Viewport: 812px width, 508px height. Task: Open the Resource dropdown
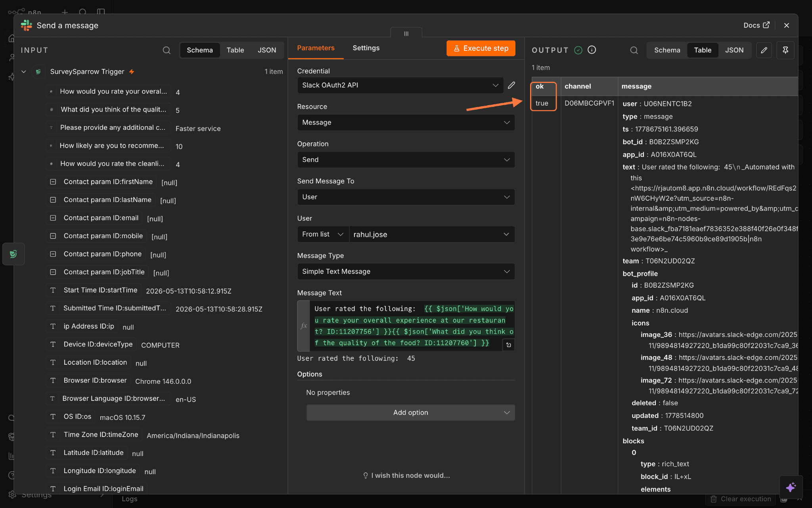coord(406,122)
